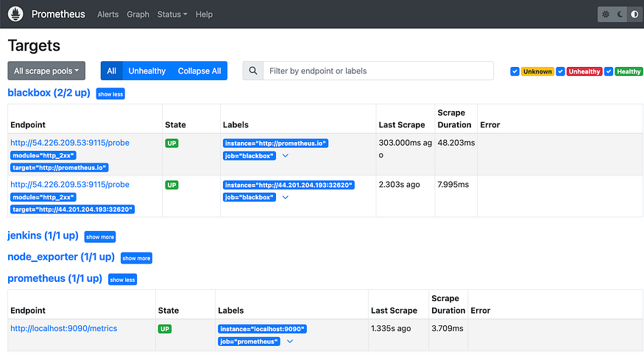Open the Status menu dropdown
Viewport: 644px width, 354px height.
click(x=172, y=15)
